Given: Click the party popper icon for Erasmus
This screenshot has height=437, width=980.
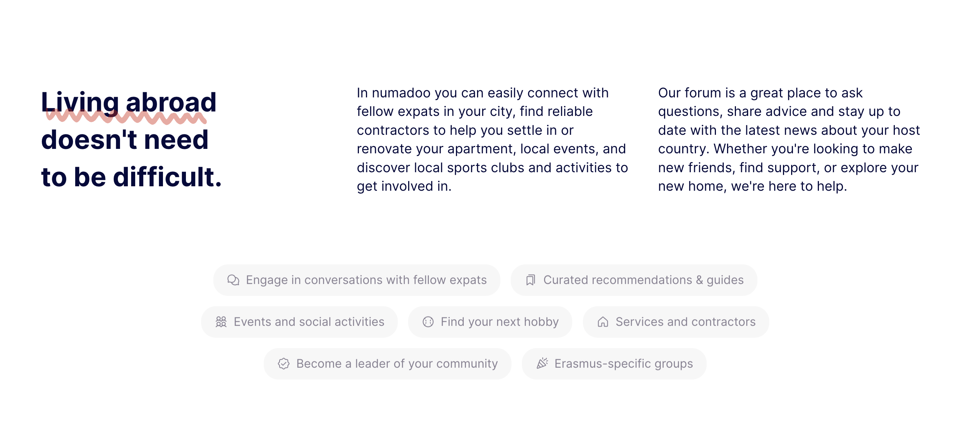Looking at the screenshot, I should point(542,363).
